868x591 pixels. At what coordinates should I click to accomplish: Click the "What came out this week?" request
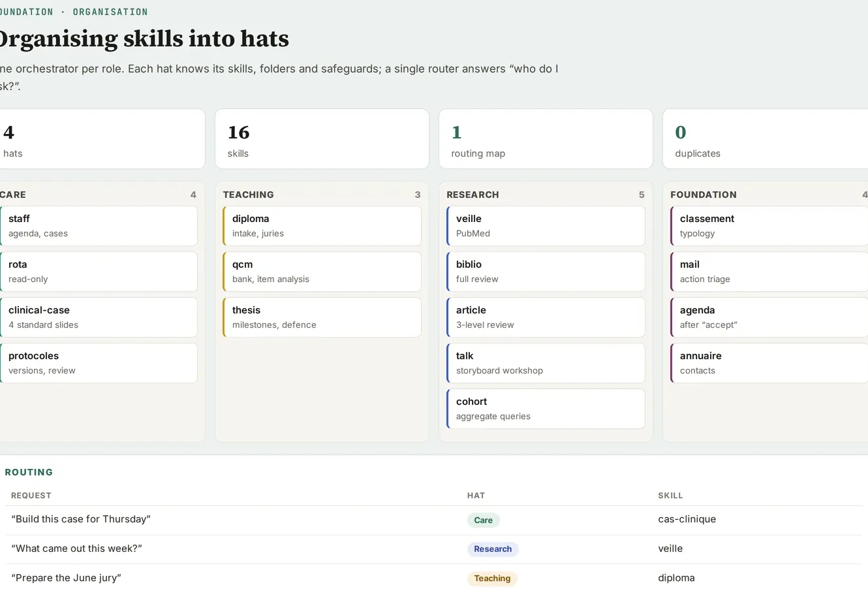pyautogui.click(x=76, y=549)
